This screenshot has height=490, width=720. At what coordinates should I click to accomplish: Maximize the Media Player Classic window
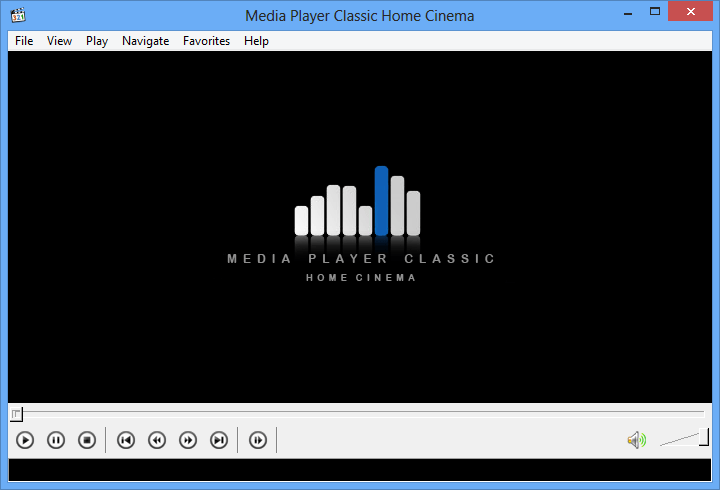pos(655,11)
